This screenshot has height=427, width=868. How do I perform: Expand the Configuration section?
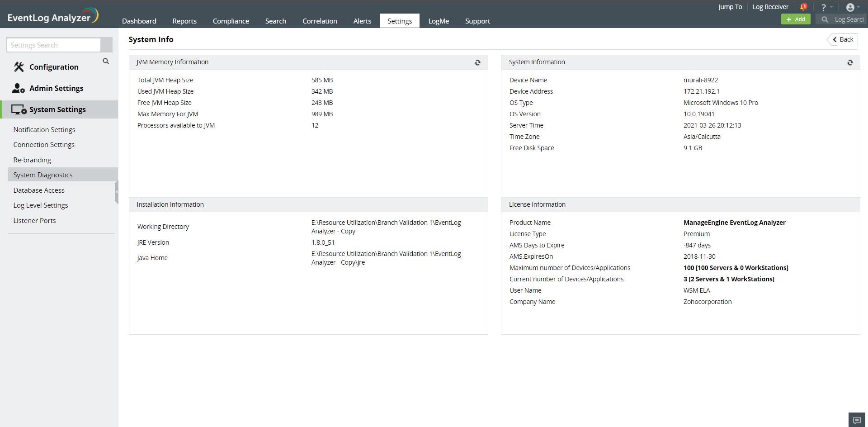coord(54,67)
